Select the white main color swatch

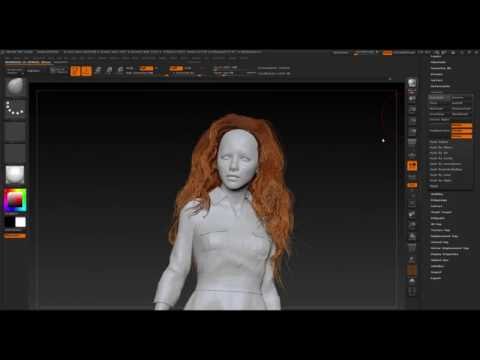[21, 222]
